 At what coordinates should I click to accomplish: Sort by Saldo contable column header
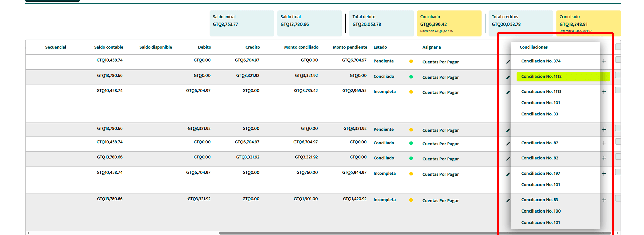click(x=109, y=47)
